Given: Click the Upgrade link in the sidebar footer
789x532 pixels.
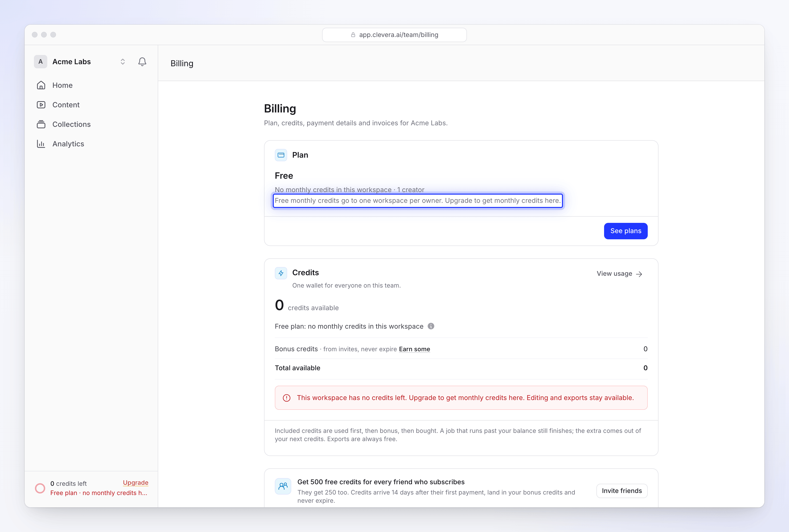Looking at the screenshot, I should click(x=135, y=482).
